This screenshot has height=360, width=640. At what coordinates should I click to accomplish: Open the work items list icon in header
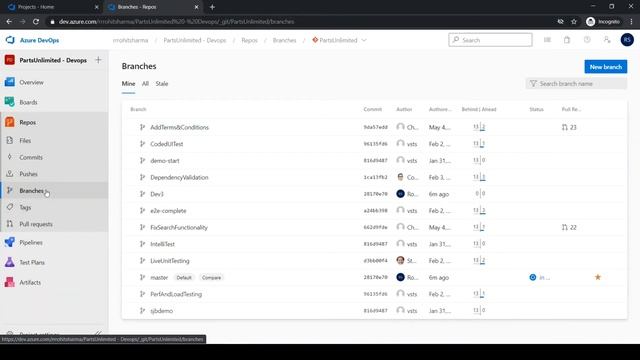547,40
